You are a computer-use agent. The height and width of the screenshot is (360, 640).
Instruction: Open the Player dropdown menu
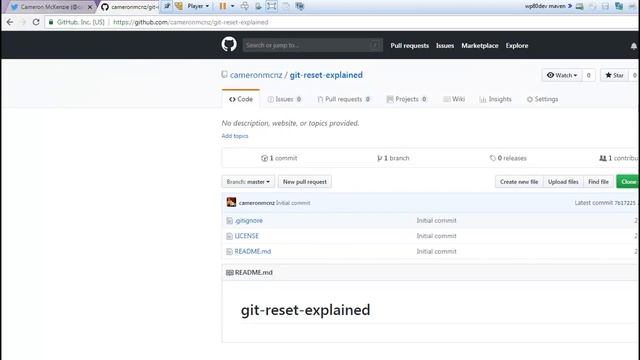[x=198, y=6]
